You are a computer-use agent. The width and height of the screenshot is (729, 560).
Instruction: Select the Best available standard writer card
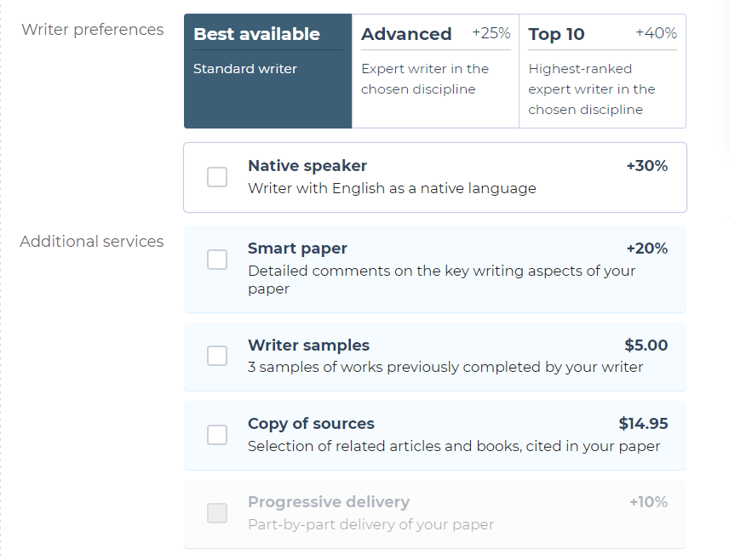[x=267, y=68]
